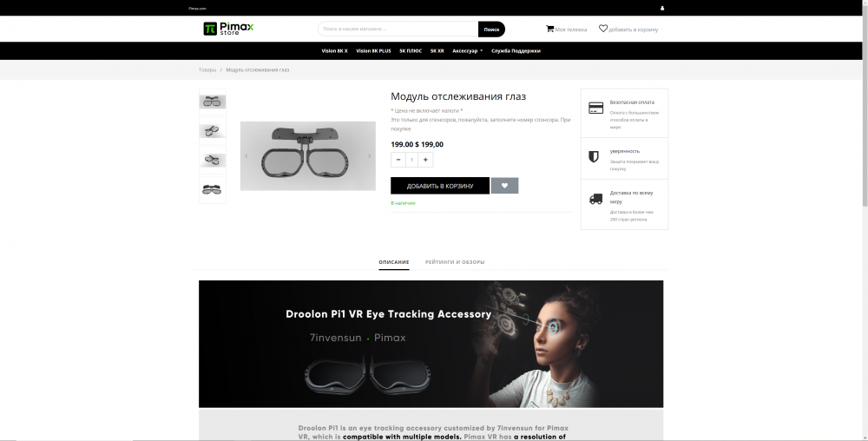This screenshot has height=441, width=868.
Task: Expand the Аксессуар dropdown menu
Action: (467, 51)
